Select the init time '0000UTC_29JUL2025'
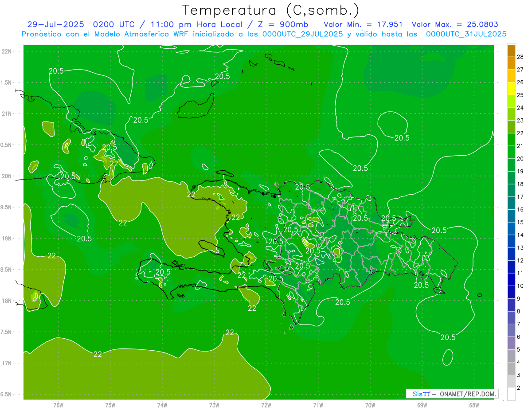Image resolution: width=532 pixels, height=411 pixels. pyautogui.click(x=302, y=34)
